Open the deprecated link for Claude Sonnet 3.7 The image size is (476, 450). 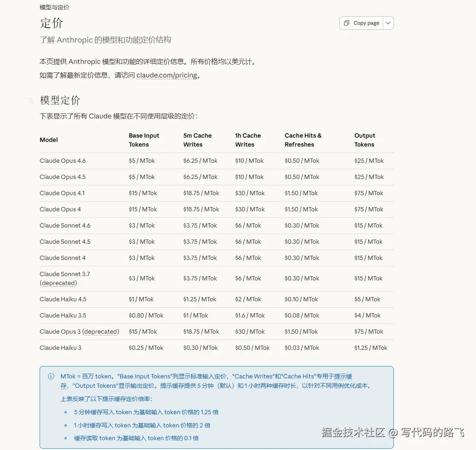[58, 283]
